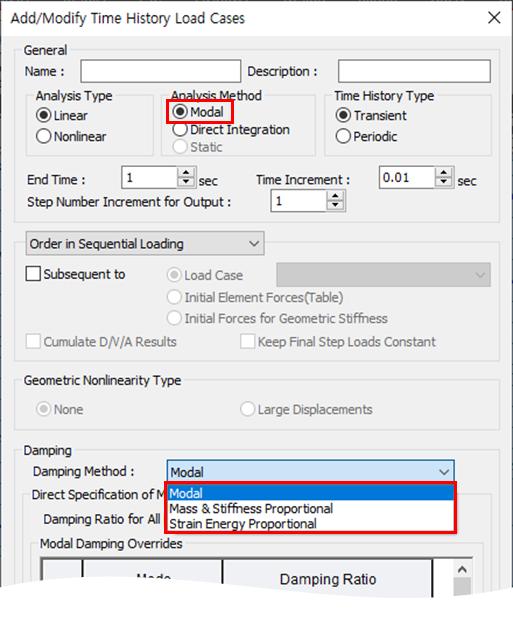Collapse the Damping Method combo box arrow
The height and width of the screenshot is (632, 513).
tap(444, 472)
